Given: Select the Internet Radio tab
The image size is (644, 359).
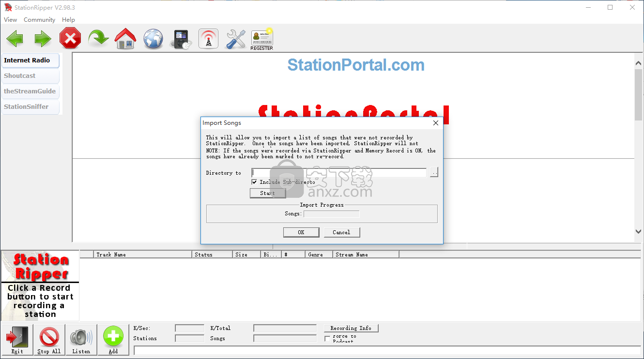Looking at the screenshot, I should click(x=31, y=60).
